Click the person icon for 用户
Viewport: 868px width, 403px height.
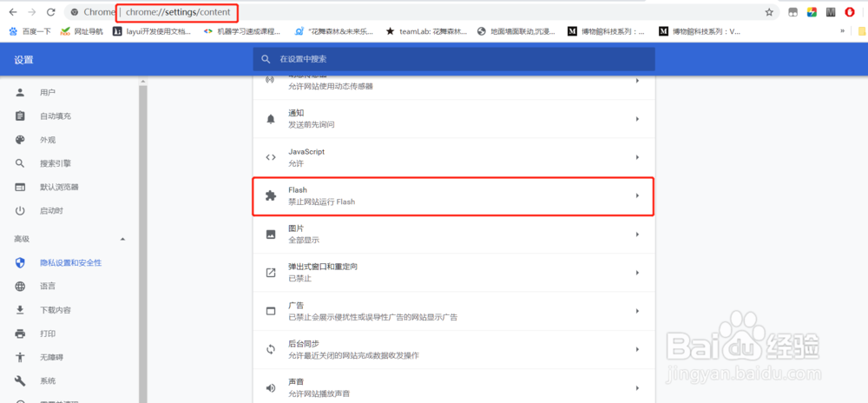point(20,92)
